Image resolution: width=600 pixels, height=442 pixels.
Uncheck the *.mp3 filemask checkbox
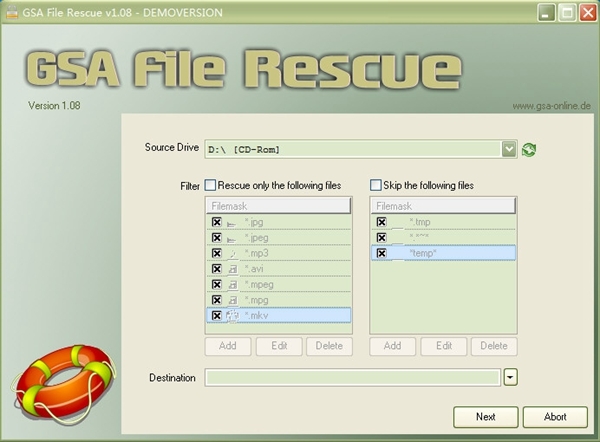[217, 253]
